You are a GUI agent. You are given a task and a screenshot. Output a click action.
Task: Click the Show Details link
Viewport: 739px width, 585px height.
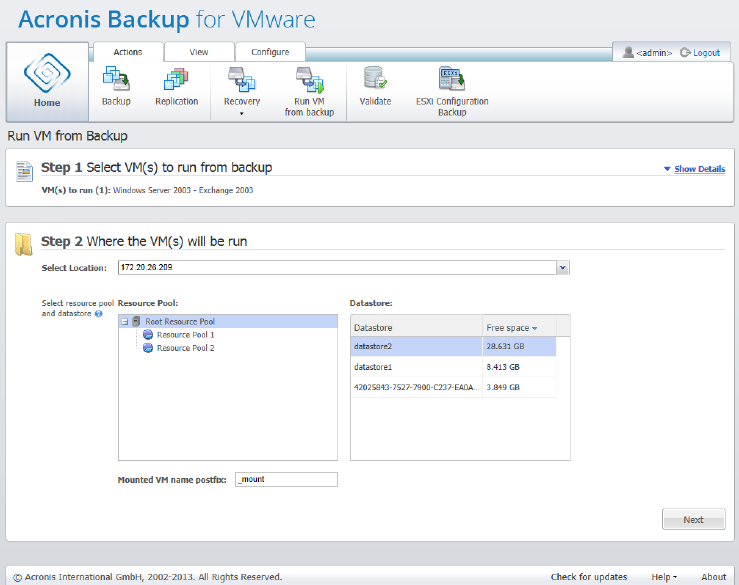coord(699,169)
